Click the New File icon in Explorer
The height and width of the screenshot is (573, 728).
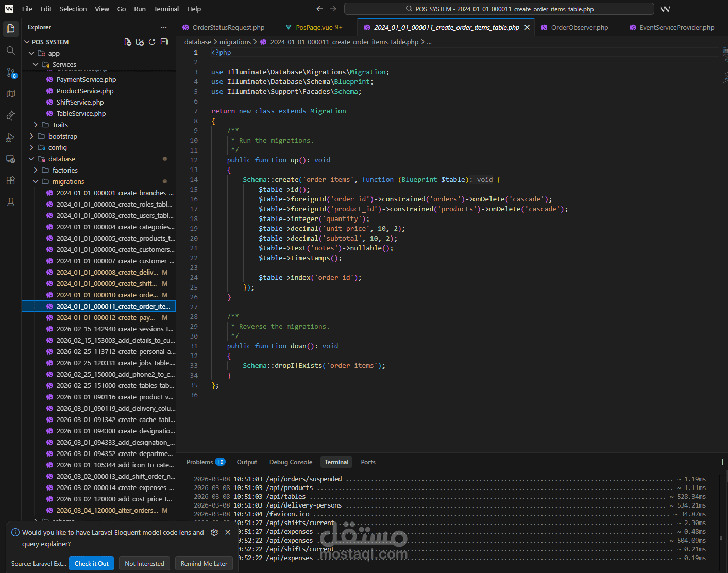(x=128, y=42)
